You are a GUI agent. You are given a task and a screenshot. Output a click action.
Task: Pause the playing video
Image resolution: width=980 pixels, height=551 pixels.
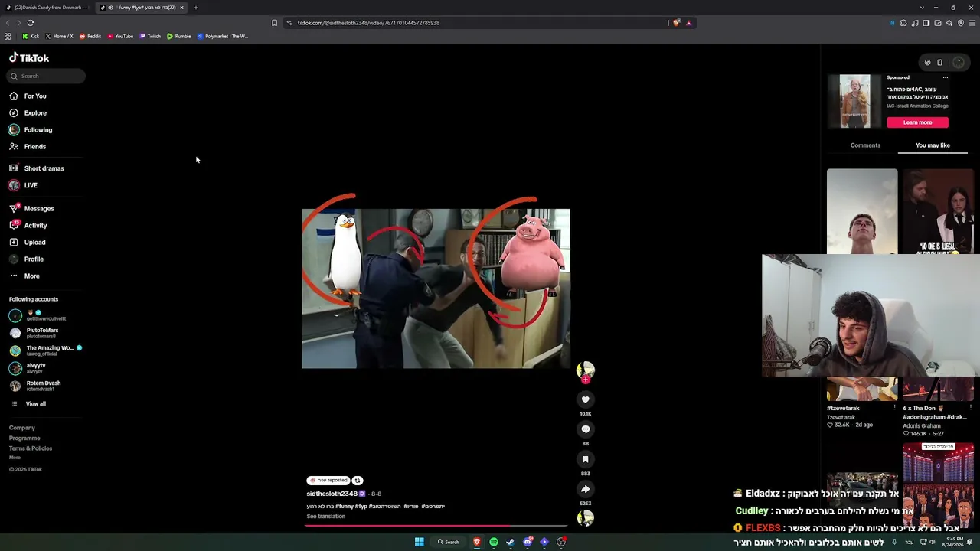(x=436, y=289)
